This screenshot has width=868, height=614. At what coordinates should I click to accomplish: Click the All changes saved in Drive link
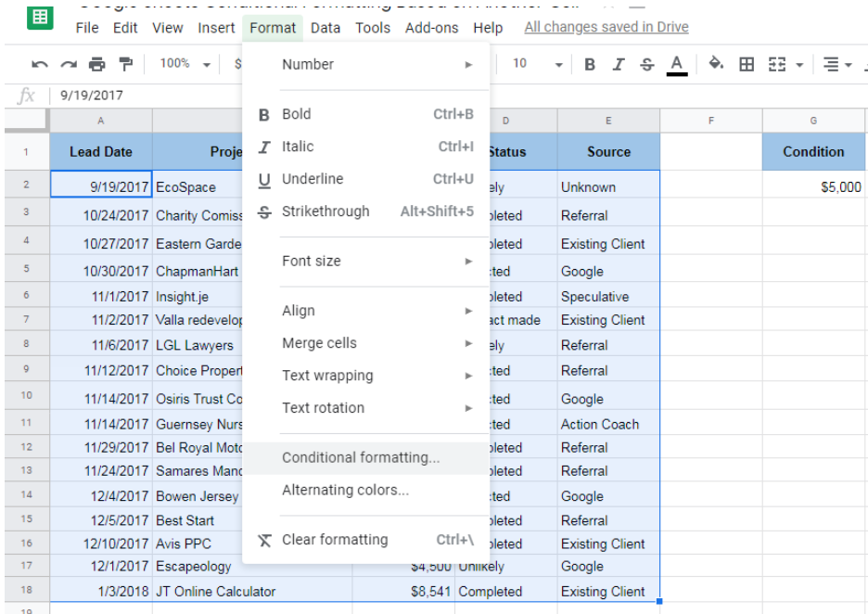click(x=606, y=28)
